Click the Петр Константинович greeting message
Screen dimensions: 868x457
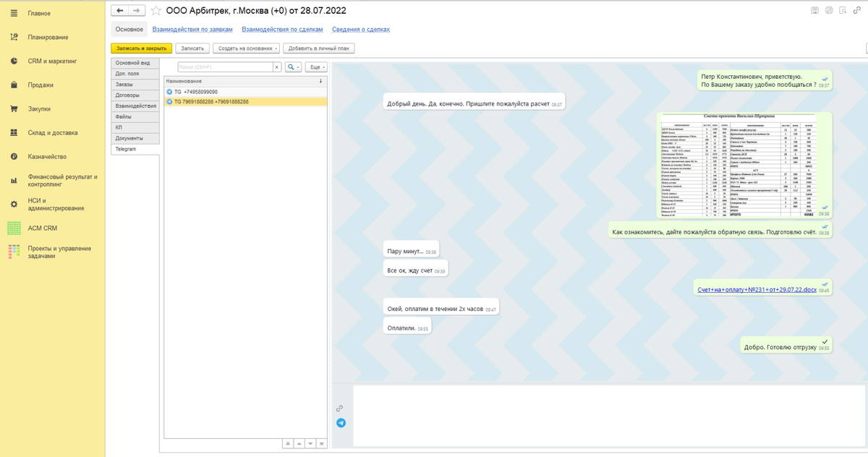point(765,80)
